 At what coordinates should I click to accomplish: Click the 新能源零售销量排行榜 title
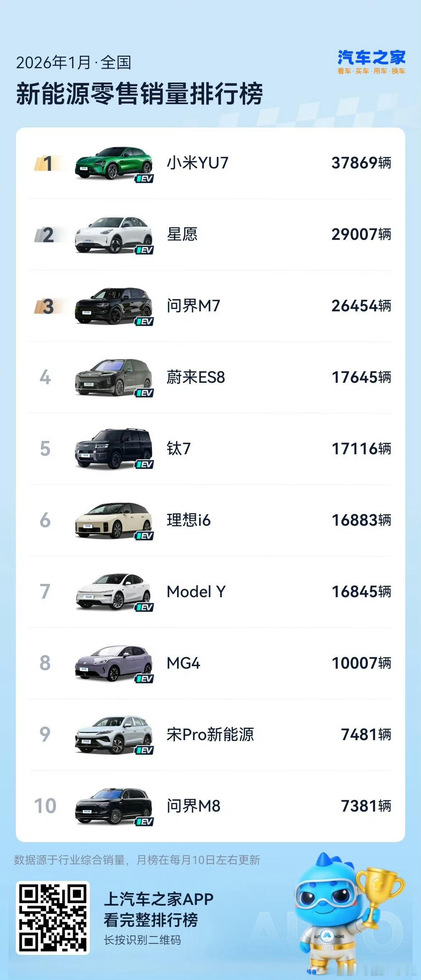pos(139,94)
